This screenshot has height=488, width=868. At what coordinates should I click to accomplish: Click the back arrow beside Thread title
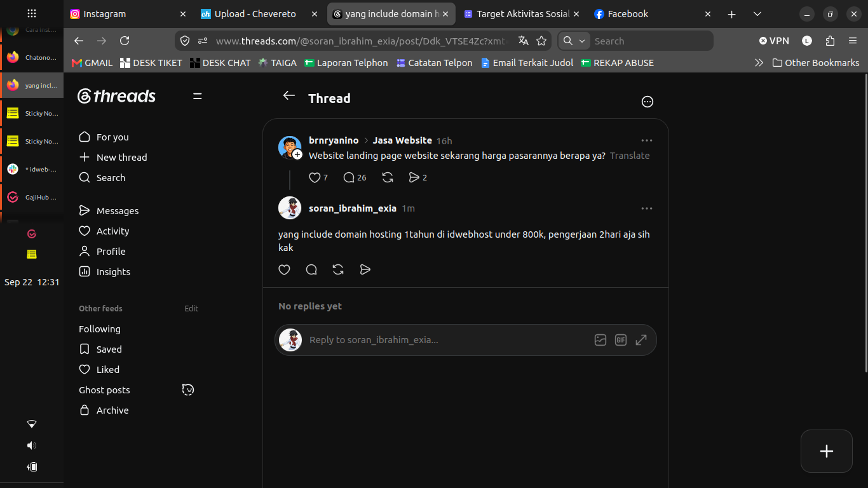click(289, 95)
